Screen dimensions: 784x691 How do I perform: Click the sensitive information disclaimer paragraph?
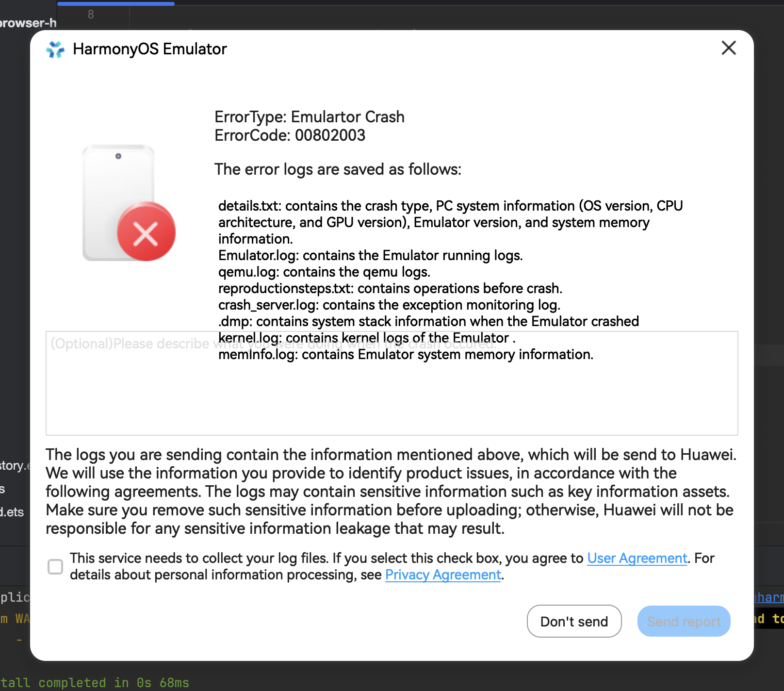(x=391, y=491)
